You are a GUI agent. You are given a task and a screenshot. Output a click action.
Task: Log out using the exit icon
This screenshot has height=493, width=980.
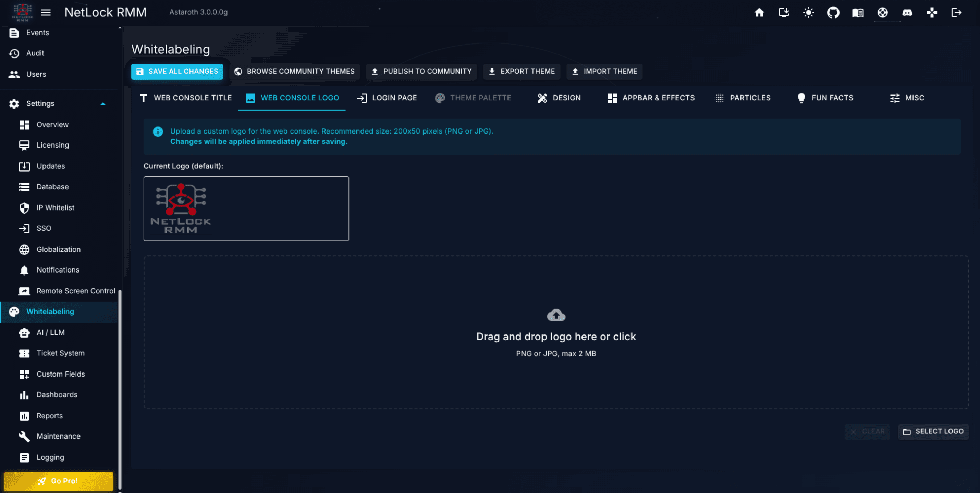click(956, 13)
